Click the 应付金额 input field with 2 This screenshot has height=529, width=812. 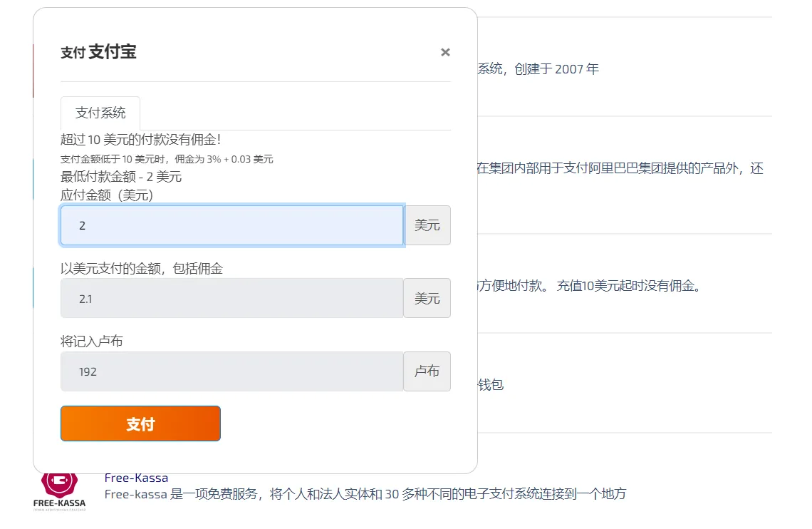[231, 225]
